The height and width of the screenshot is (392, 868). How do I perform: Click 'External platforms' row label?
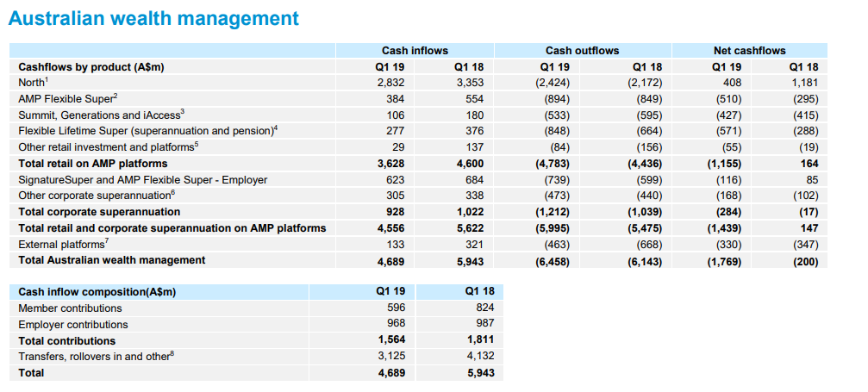(63, 244)
